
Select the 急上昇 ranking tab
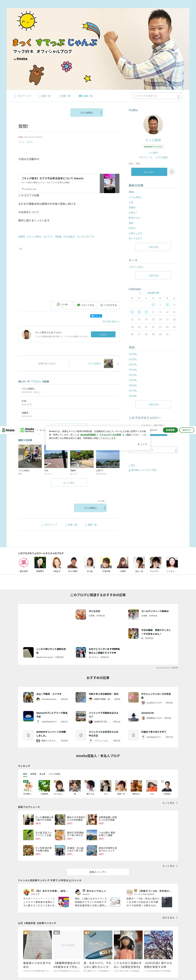point(42,774)
